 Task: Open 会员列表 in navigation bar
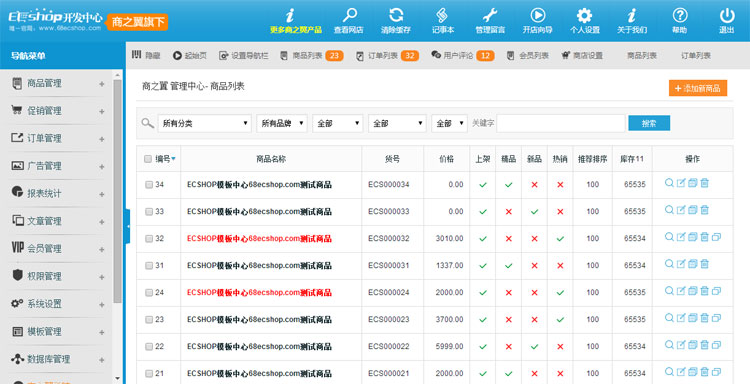(x=528, y=55)
